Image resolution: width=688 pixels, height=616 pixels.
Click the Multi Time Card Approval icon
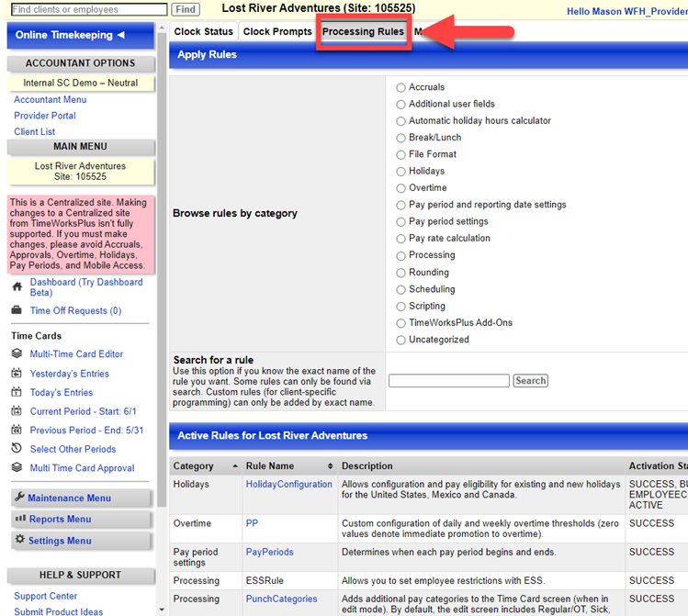coord(17,468)
